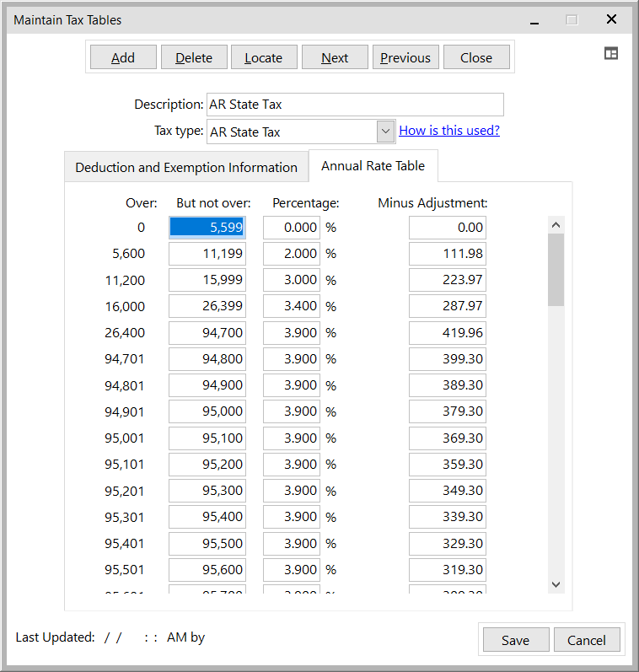Select the Annual Rate Table tab
This screenshot has width=639, height=672.
click(373, 166)
